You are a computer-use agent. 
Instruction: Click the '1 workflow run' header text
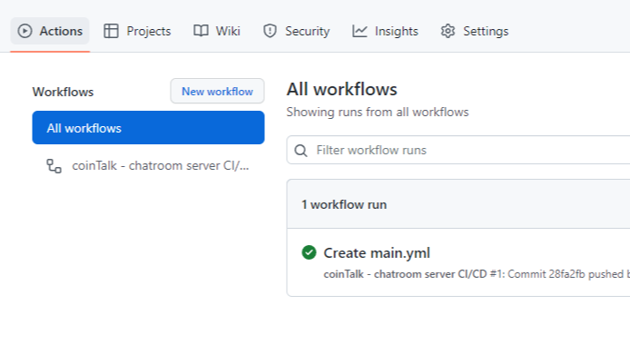pyautogui.click(x=344, y=204)
